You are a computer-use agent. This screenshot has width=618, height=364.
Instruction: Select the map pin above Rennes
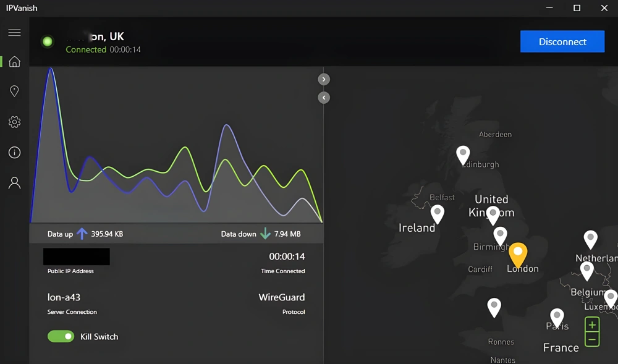coord(494,308)
